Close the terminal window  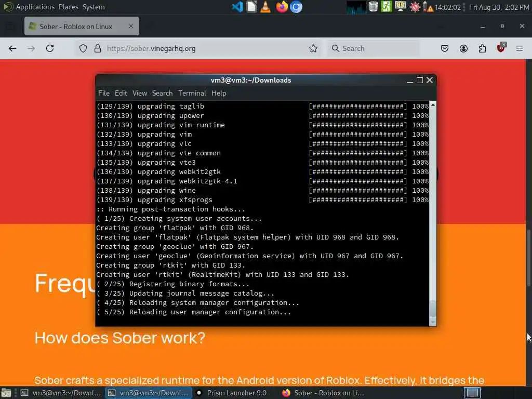[430, 80]
